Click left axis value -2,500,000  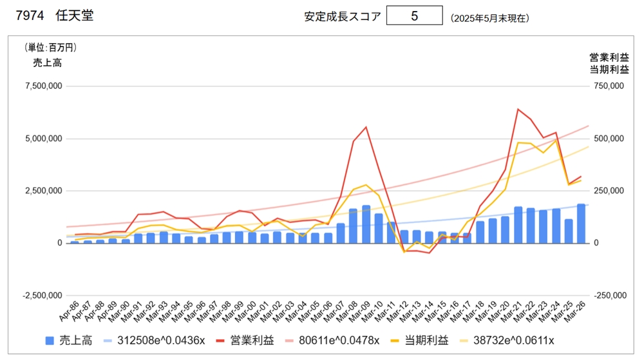(43, 295)
